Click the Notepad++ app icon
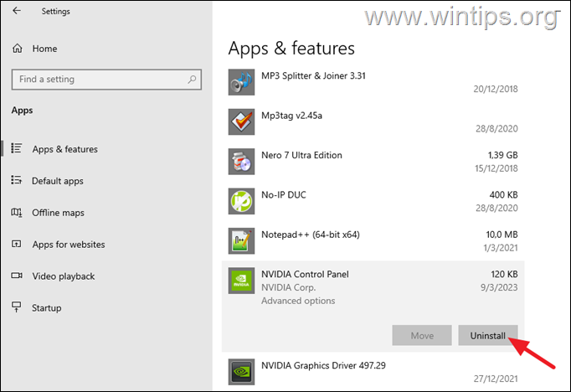 [x=241, y=240]
